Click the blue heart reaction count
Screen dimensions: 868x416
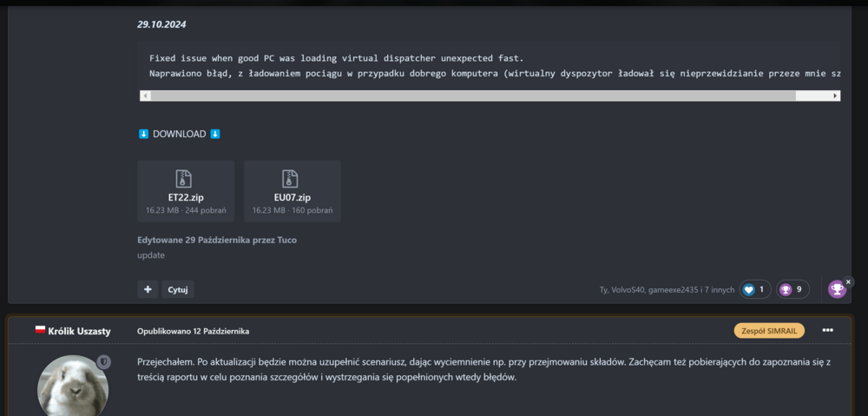coord(754,289)
